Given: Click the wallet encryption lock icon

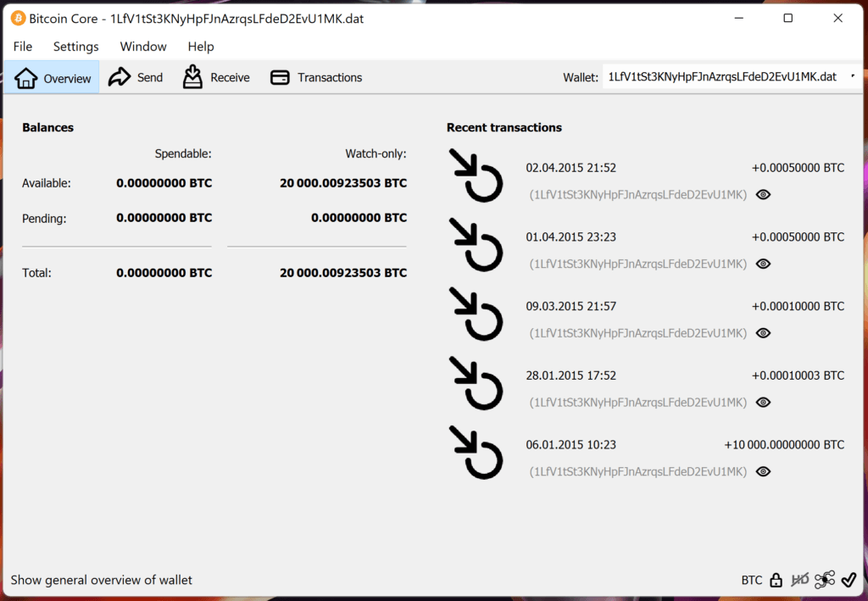Looking at the screenshot, I should tap(774, 580).
